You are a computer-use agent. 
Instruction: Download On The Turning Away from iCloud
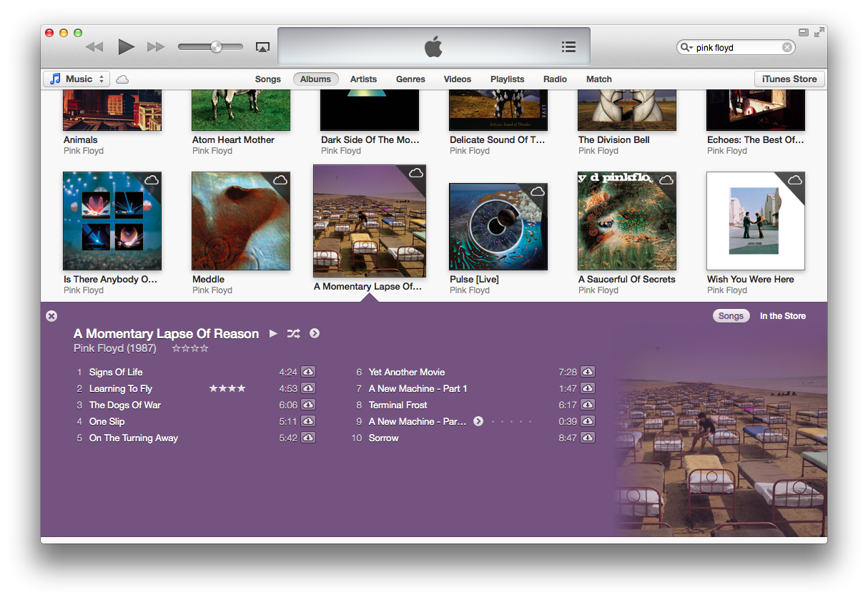[308, 438]
